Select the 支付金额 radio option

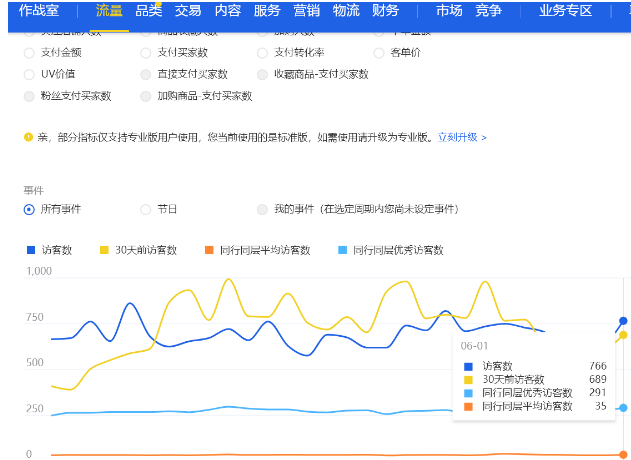click(x=29, y=53)
